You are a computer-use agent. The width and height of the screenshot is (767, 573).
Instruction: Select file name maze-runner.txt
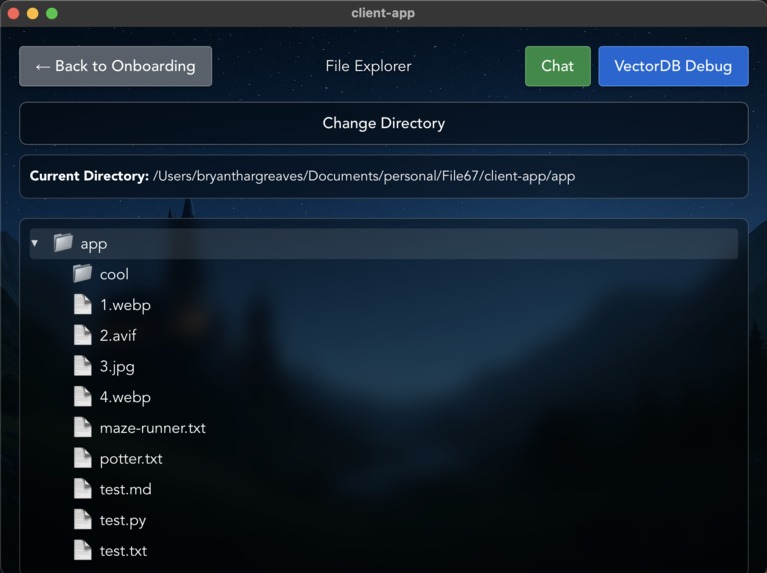[153, 428]
